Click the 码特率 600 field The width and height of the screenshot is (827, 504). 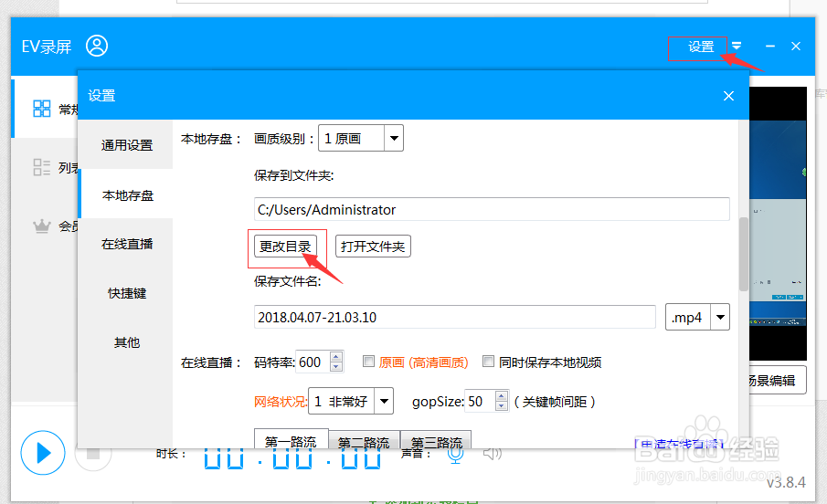(x=313, y=362)
